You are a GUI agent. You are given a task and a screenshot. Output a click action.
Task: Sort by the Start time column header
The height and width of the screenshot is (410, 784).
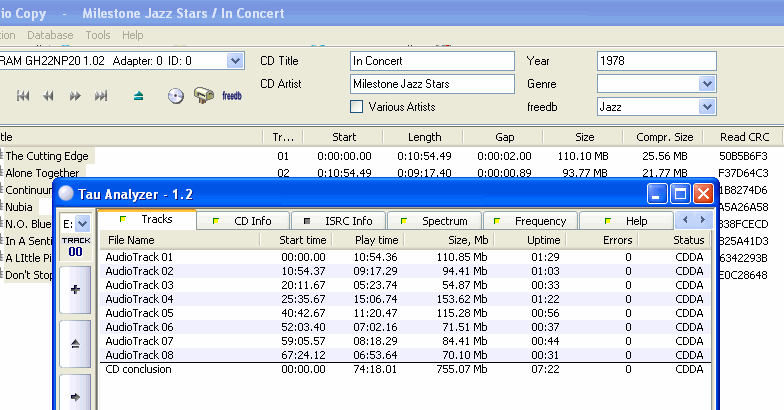point(296,240)
